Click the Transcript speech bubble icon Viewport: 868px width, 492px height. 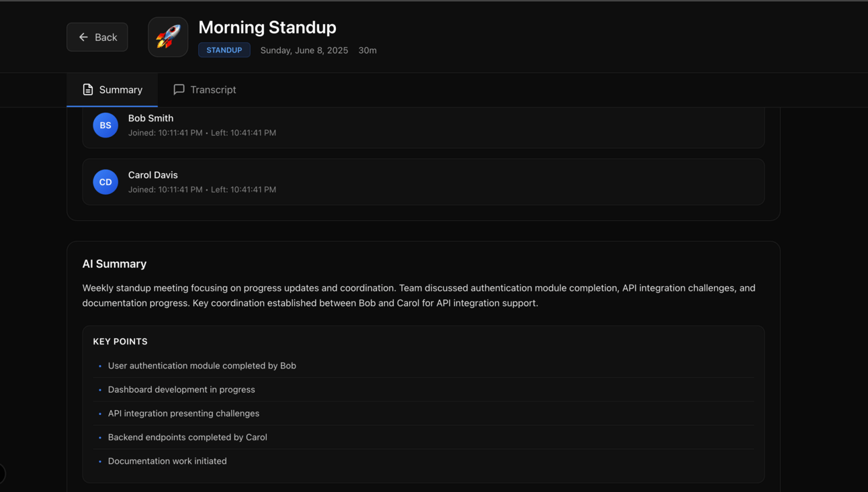pos(179,89)
